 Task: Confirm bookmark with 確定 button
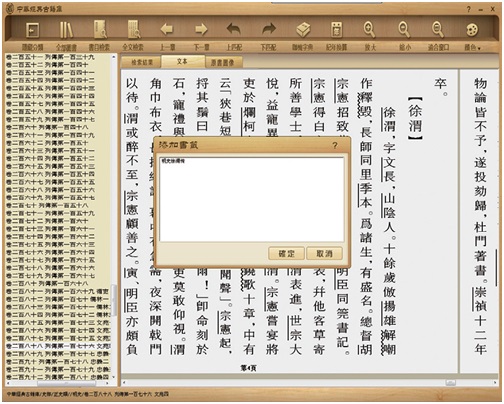pos(286,254)
